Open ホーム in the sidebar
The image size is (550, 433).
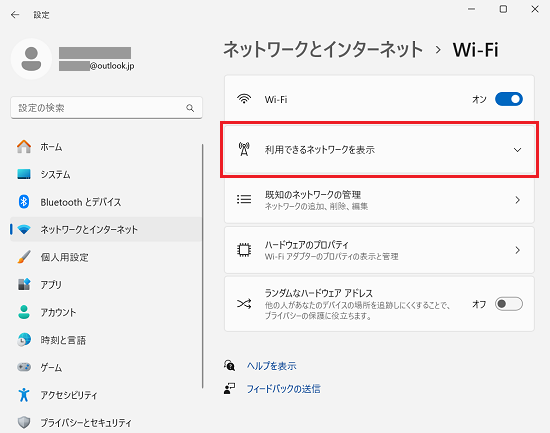point(106,147)
